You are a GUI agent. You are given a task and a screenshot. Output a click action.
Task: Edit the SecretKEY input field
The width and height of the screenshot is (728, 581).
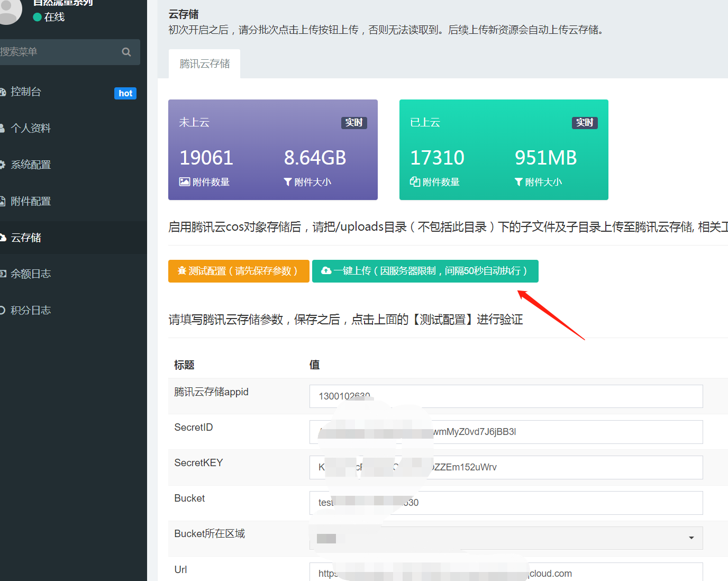506,467
